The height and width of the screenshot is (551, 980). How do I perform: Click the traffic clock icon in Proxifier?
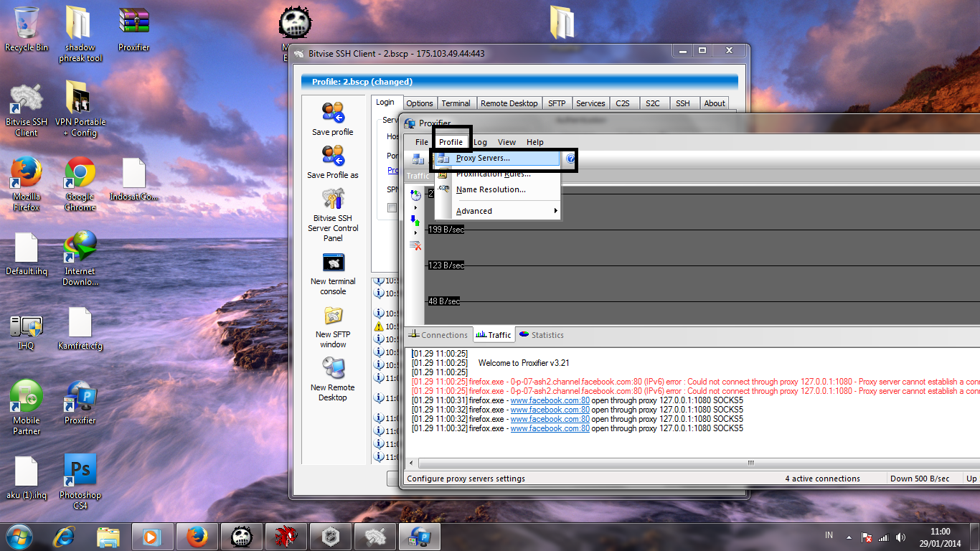[x=415, y=195]
